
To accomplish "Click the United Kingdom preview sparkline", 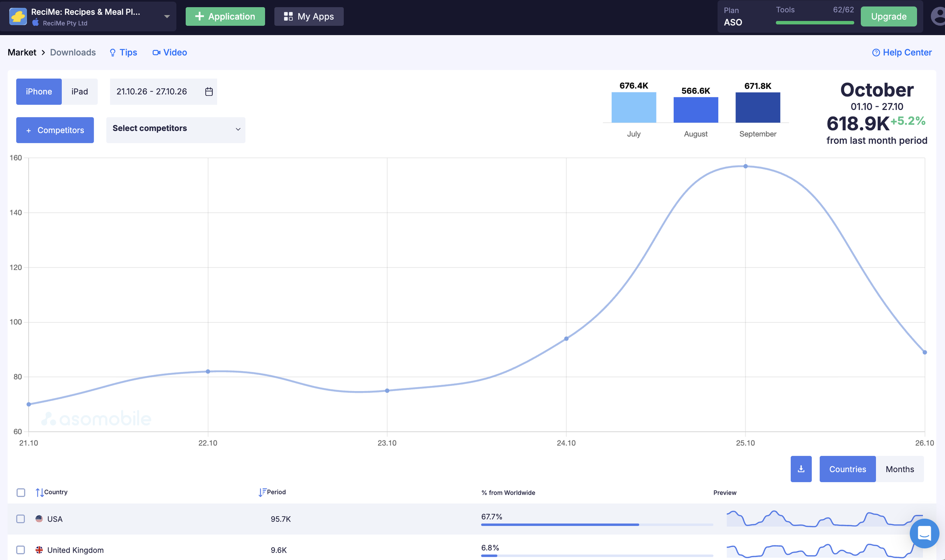I will [x=825, y=550].
